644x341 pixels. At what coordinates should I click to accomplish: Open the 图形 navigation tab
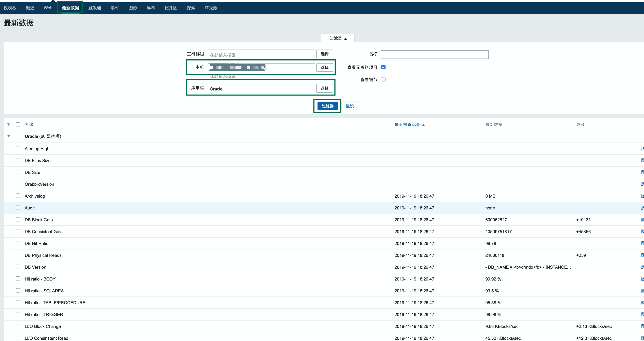[133, 8]
